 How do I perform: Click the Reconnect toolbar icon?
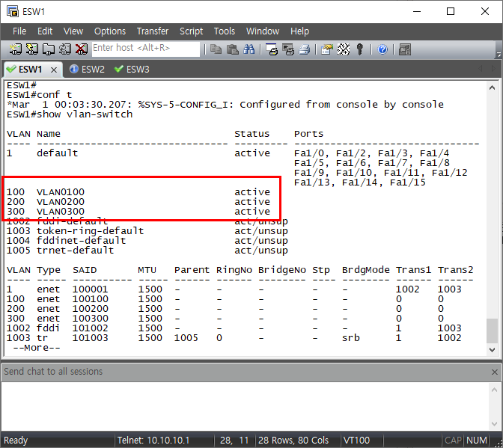[65, 49]
